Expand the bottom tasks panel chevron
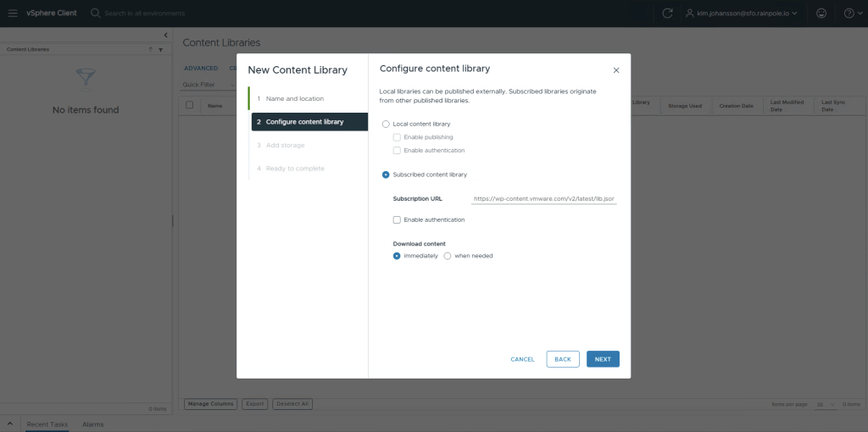The image size is (868, 432). (x=10, y=423)
